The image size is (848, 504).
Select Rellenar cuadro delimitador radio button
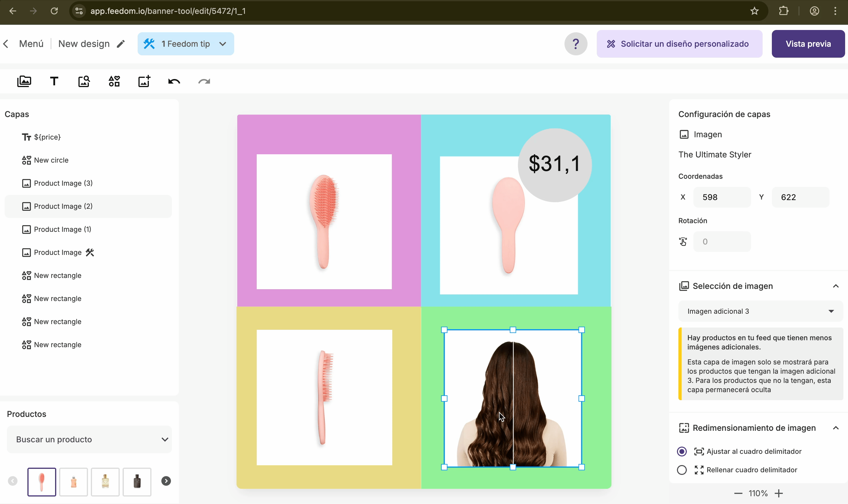tap(682, 470)
